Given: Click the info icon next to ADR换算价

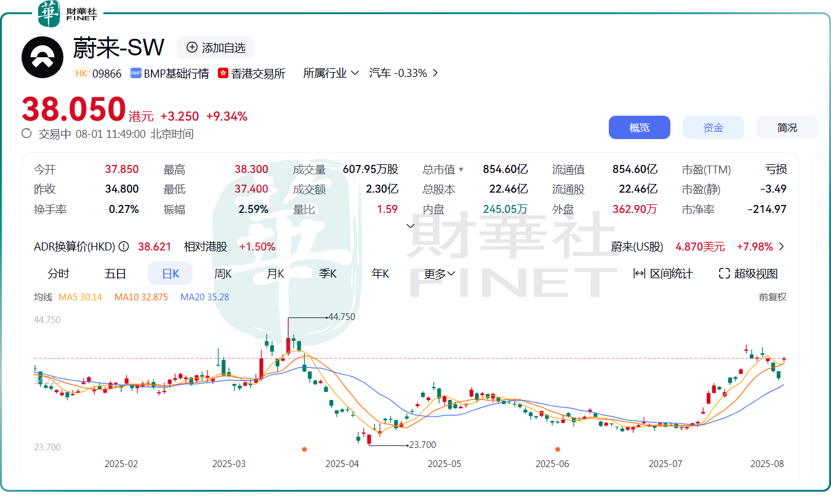Looking at the screenshot, I should (x=124, y=247).
